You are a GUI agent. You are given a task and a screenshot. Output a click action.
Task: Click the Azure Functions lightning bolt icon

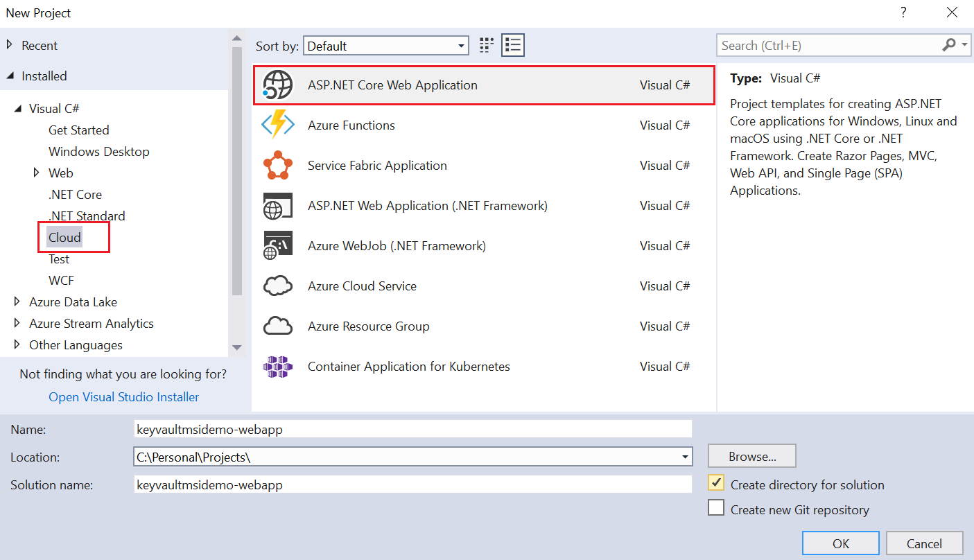278,125
